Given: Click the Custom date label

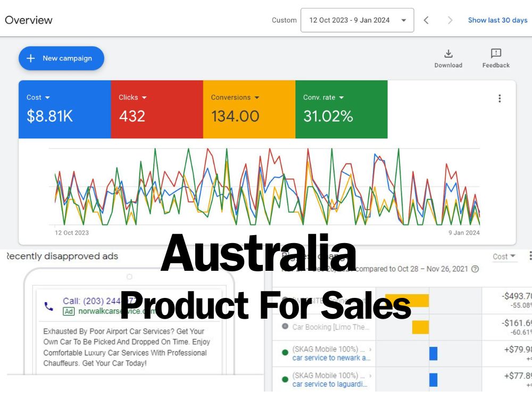Looking at the screenshot, I should click(x=284, y=20).
